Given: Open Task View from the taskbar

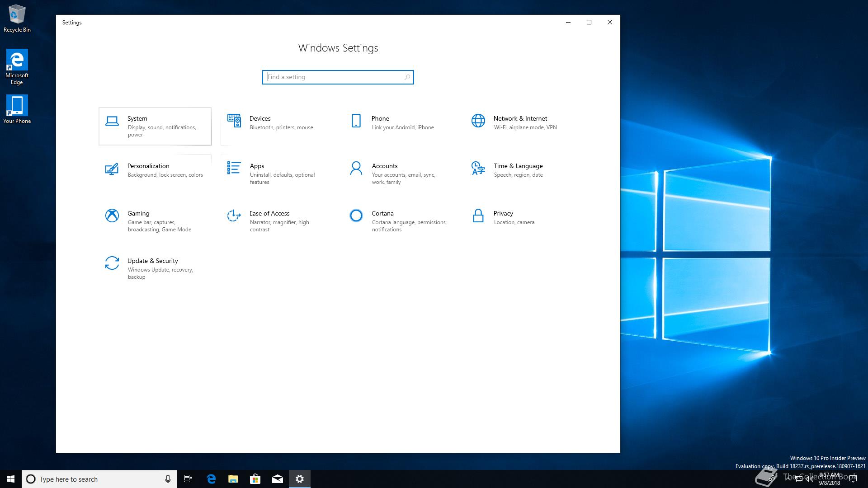Looking at the screenshot, I should pyautogui.click(x=188, y=479).
